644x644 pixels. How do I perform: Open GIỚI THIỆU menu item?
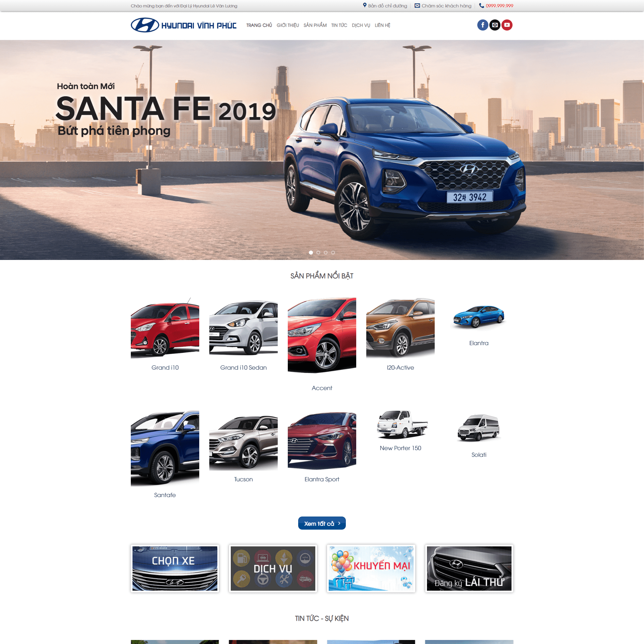tap(288, 25)
